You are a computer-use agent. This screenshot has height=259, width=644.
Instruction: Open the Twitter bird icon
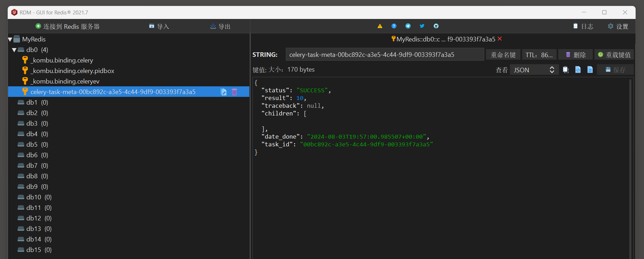[422, 26]
